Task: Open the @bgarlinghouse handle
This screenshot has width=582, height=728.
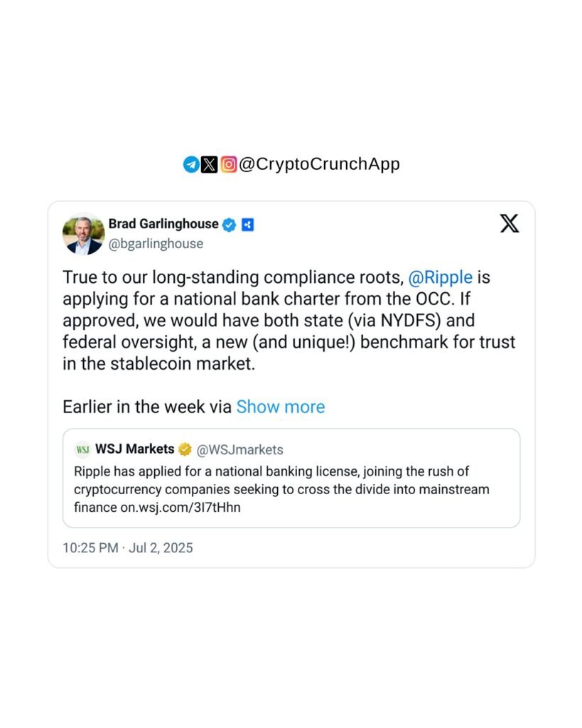Action: pos(156,244)
